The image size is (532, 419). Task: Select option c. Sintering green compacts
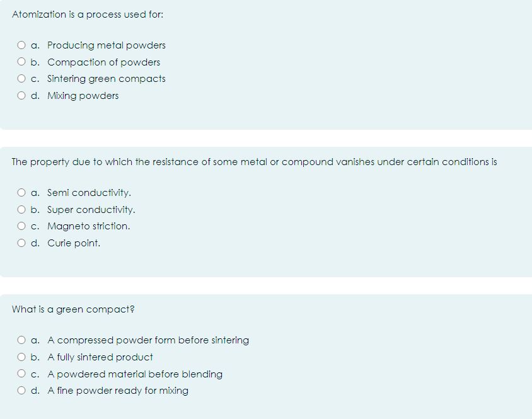(21, 78)
